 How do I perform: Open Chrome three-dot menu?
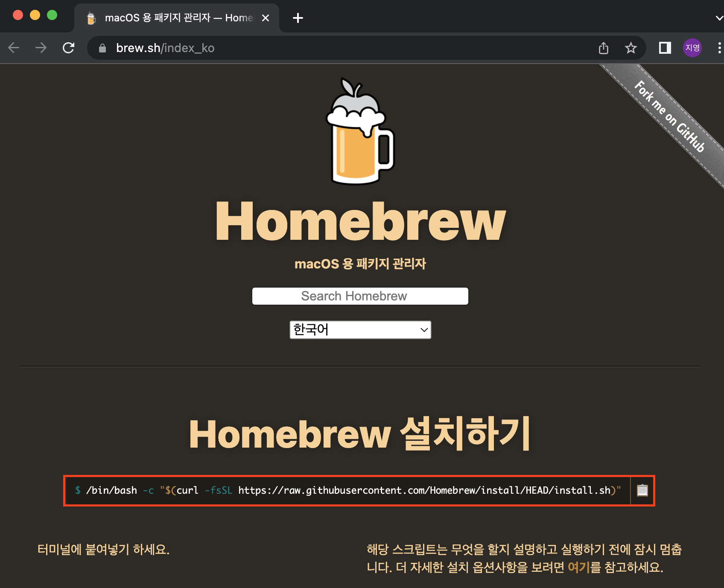coord(719,48)
